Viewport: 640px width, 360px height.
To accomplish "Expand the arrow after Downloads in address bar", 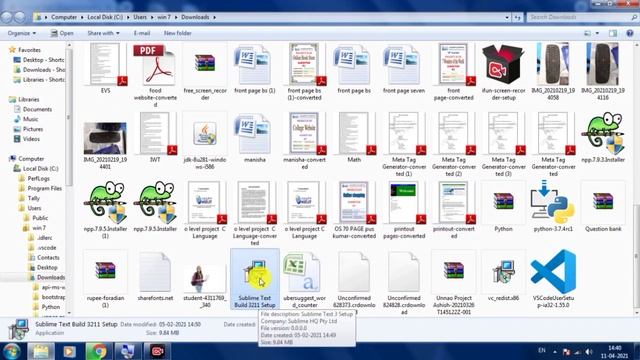I will coord(214,17).
